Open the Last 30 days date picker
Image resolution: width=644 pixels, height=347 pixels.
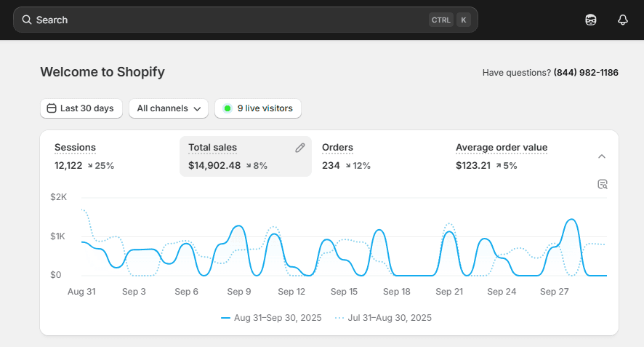(81, 108)
